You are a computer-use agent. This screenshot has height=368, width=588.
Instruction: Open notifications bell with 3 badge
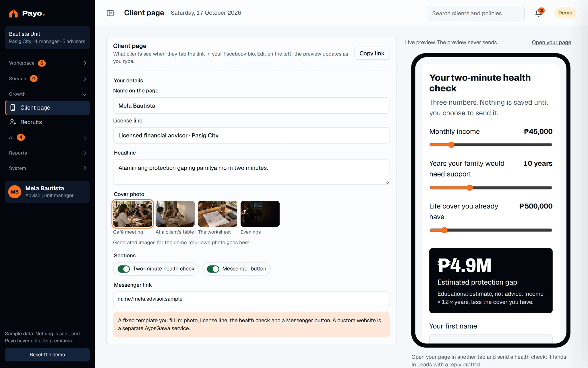tap(539, 13)
